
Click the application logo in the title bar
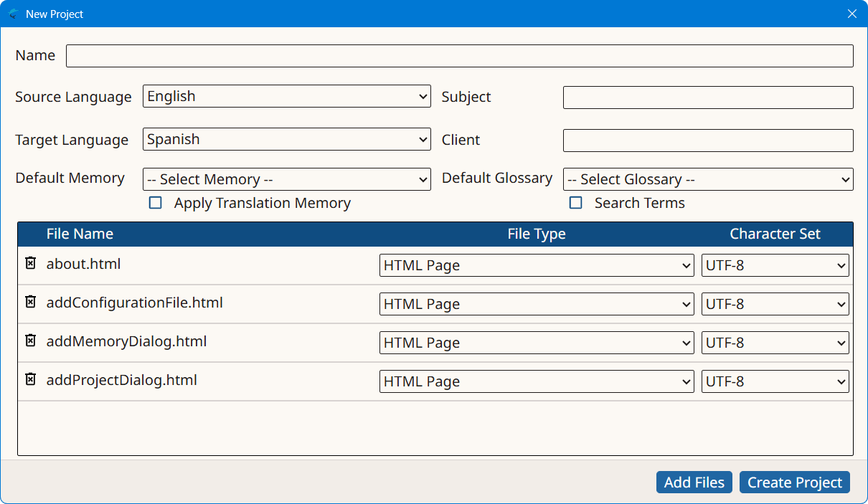(x=13, y=14)
